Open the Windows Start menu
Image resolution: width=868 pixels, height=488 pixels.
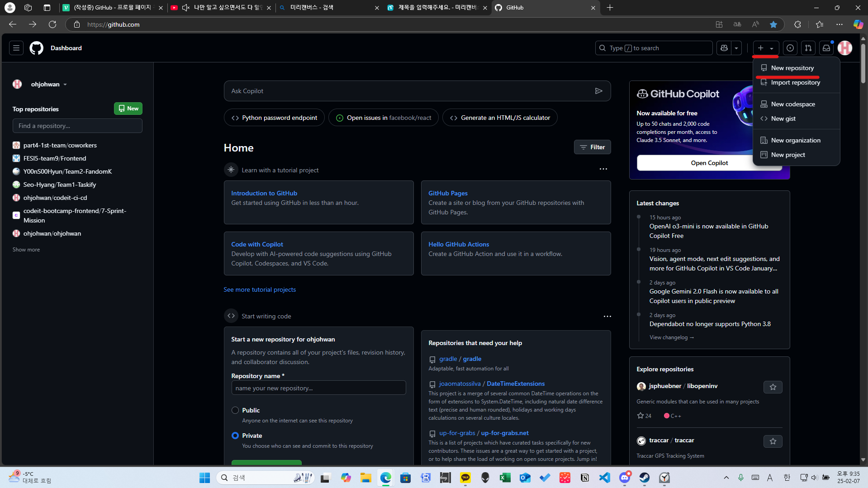(x=204, y=478)
